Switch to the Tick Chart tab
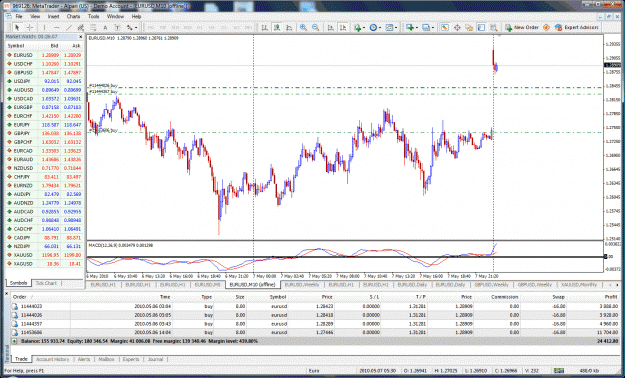This screenshot has height=378, width=625. click(46, 283)
